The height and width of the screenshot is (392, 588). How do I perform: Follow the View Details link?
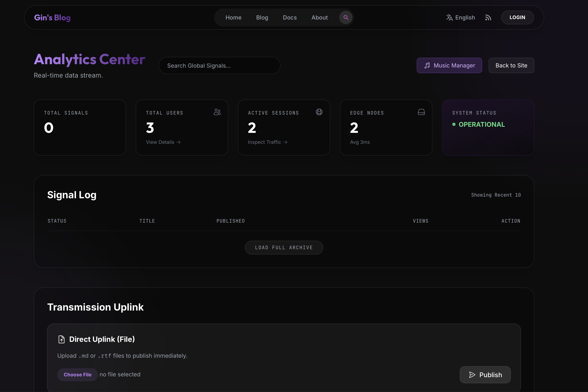pos(163,142)
